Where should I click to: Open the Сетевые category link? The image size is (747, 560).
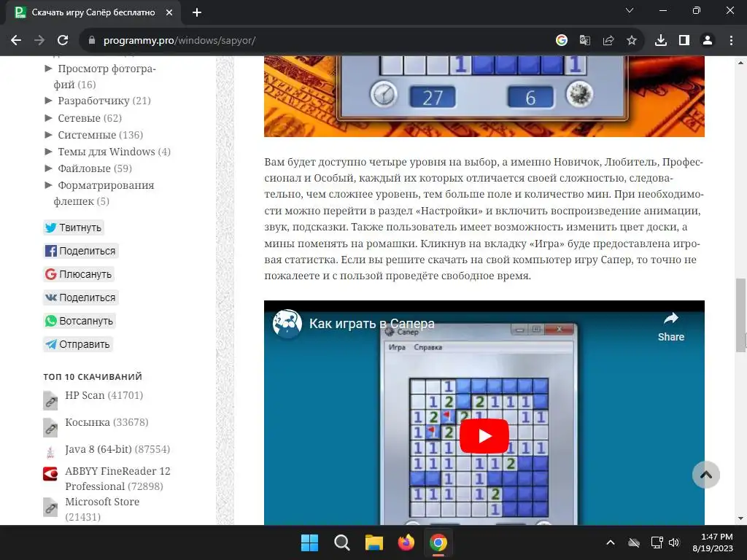click(79, 117)
